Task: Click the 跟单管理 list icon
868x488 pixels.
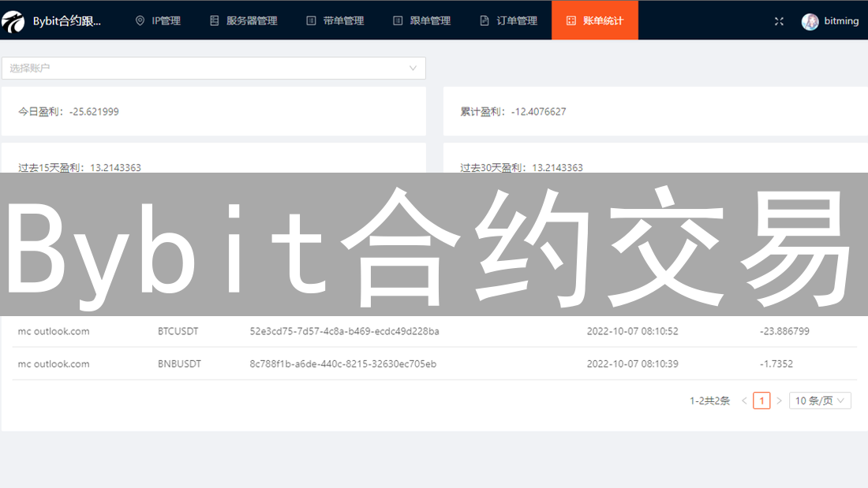Action: [x=398, y=21]
